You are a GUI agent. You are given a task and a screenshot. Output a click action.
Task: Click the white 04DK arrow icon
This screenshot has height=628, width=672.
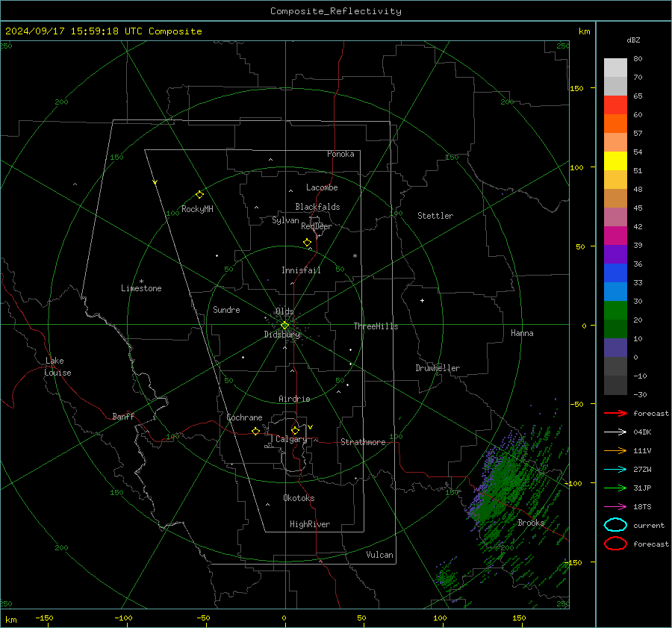tap(615, 432)
